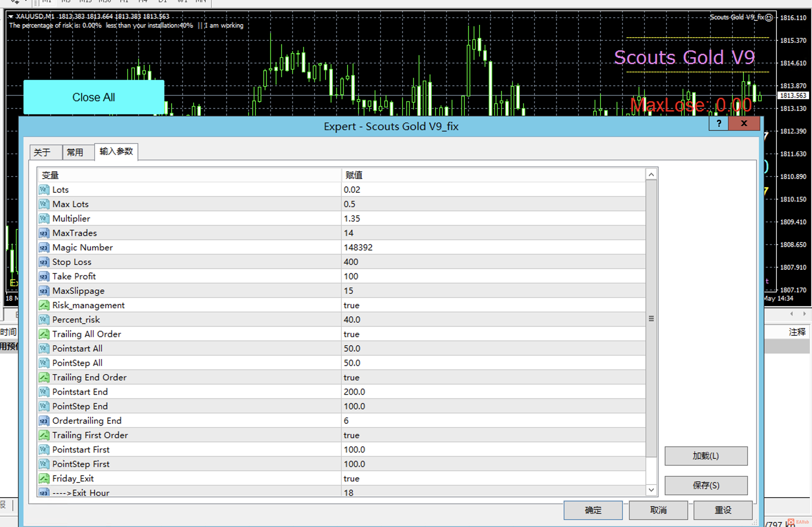This screenshot has height=527, width=812.
Task: Switch to the 关于 tab
Action: click(46, 152)
